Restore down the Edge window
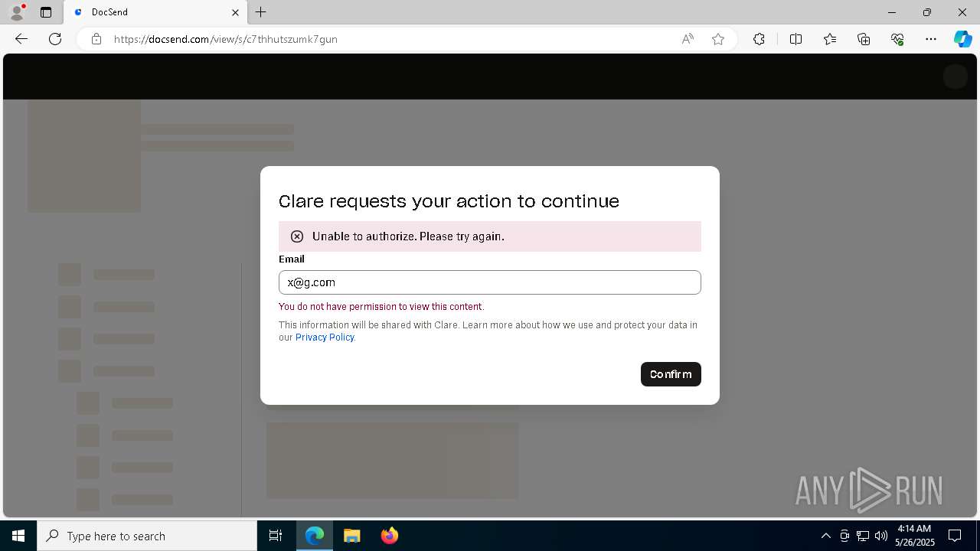This screenshot has height=551, width=980. (x=927, y=12)
